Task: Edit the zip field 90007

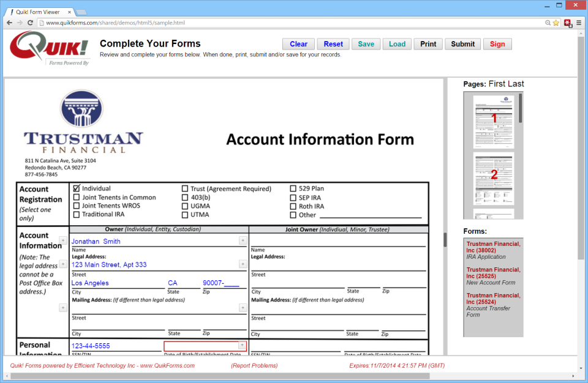Action: (x=224, y=283)
